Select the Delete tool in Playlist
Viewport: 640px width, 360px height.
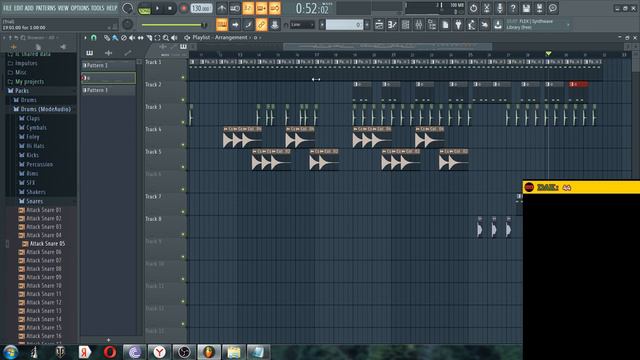[x=124, y=38]
